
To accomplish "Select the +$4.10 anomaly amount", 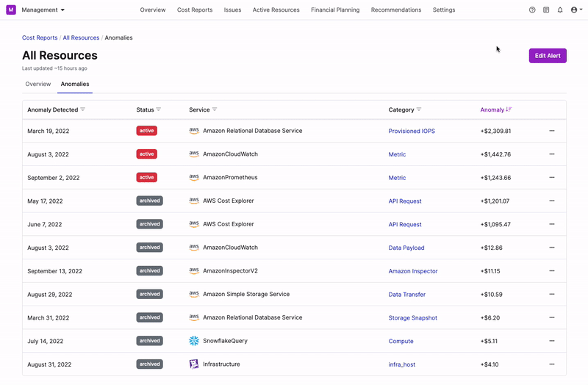I will pyautogui.click(x=490, y=364).
